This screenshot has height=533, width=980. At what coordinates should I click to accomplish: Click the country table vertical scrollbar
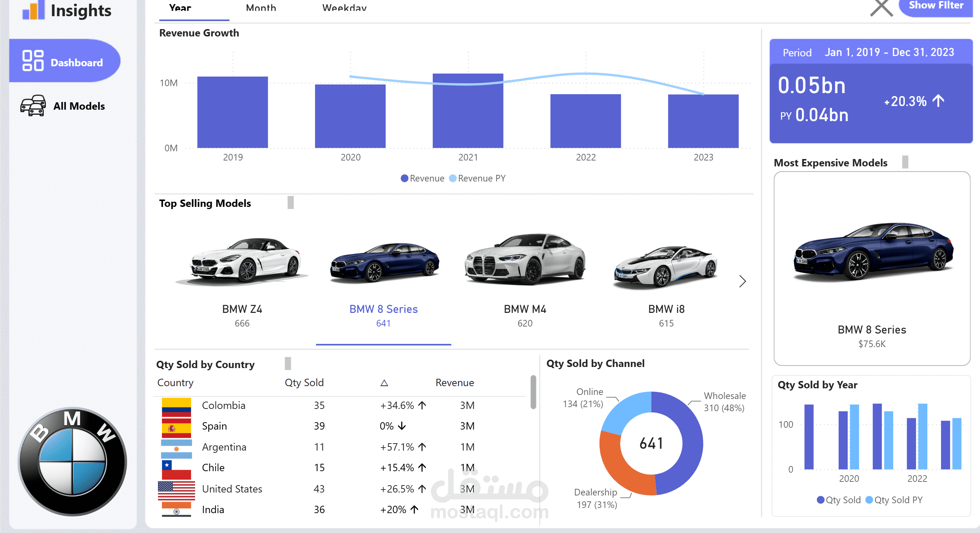533,392
